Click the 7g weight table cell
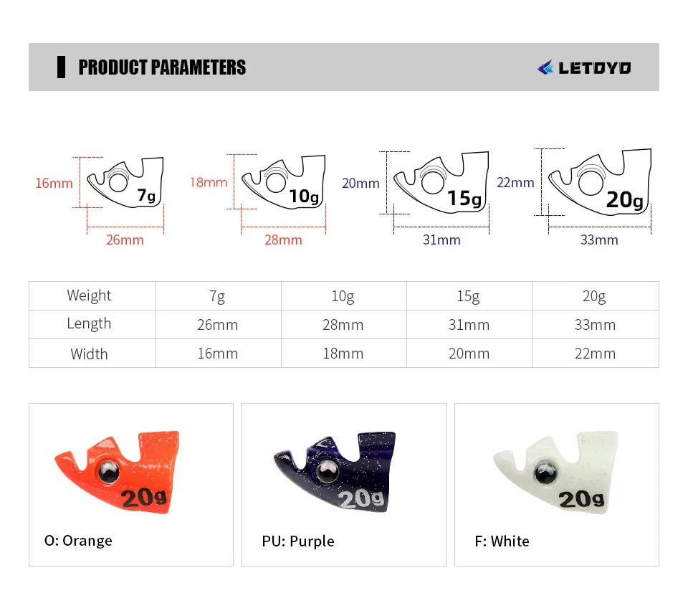Image resolution: width=688 pixels, height=616 pixels. pyautogui.click(x=217, y=296)
